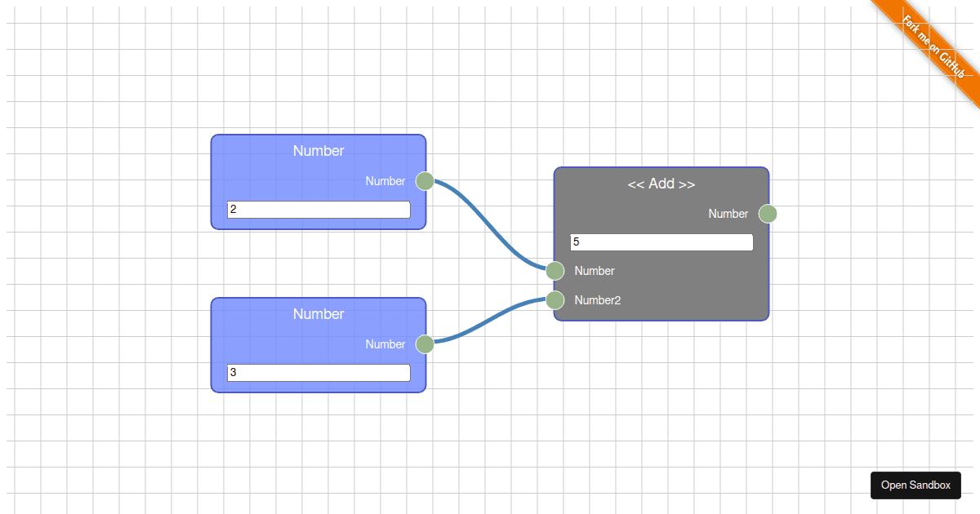
Task: Focus the Add node field showing 5
Action: pyautogui.click(x=661, y=242)
